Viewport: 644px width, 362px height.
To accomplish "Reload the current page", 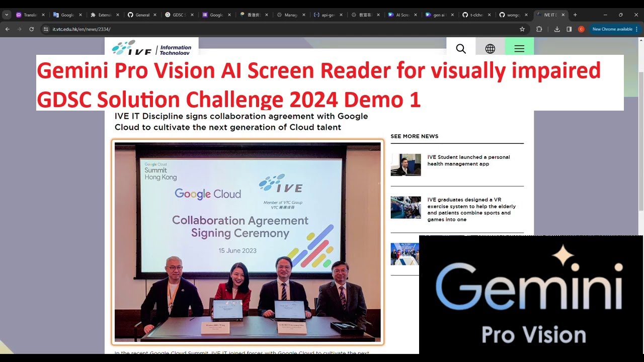I will coord(32,29).
